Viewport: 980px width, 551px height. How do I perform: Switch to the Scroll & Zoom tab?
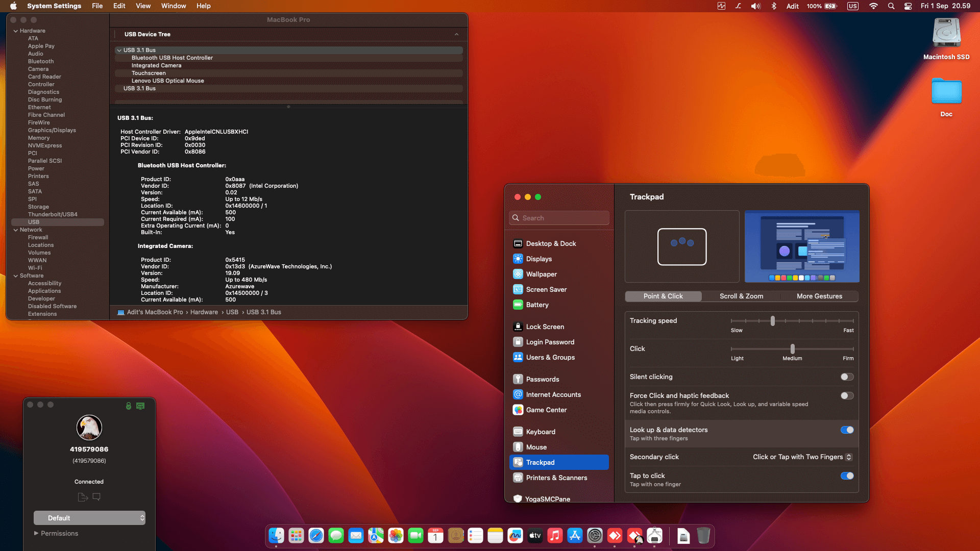coord(741,296)
